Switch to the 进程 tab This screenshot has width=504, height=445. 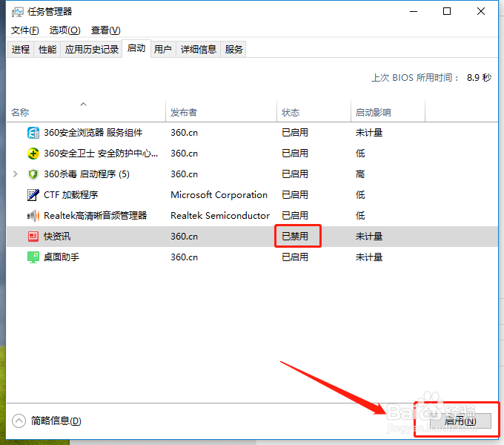click(21, 49)
